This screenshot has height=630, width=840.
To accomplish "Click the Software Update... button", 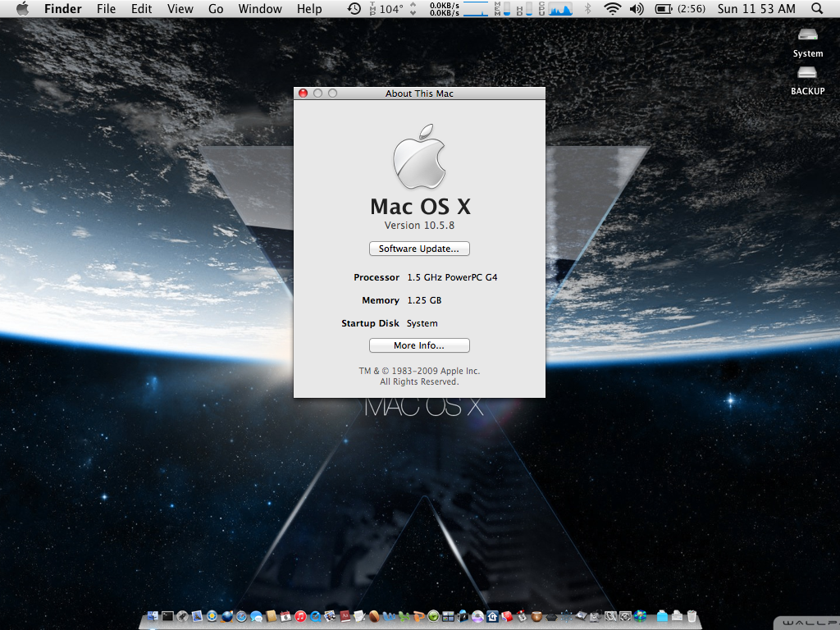I will click(x=419, y=249).
